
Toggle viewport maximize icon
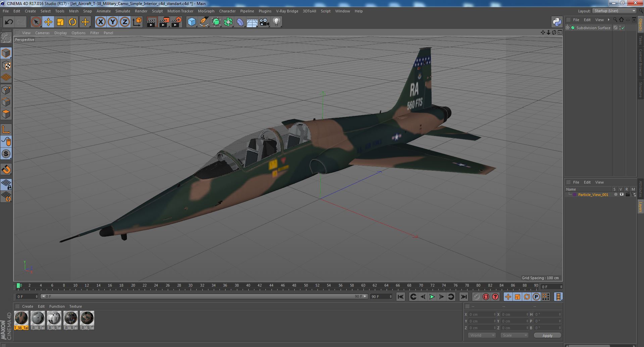coord(559,33)
